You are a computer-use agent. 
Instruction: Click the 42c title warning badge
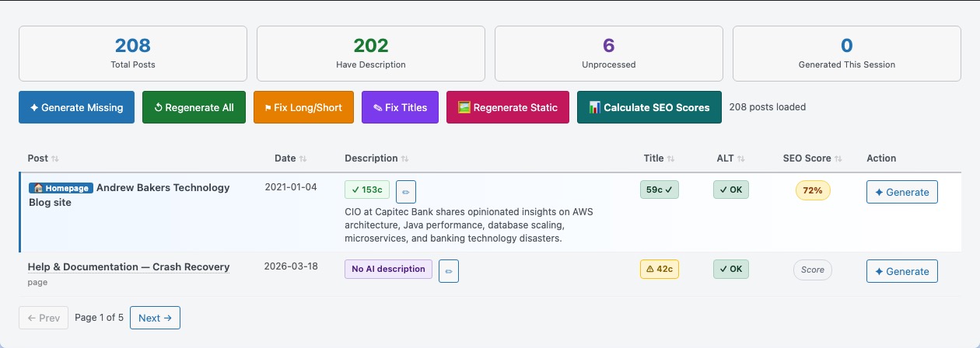(660, 269)
